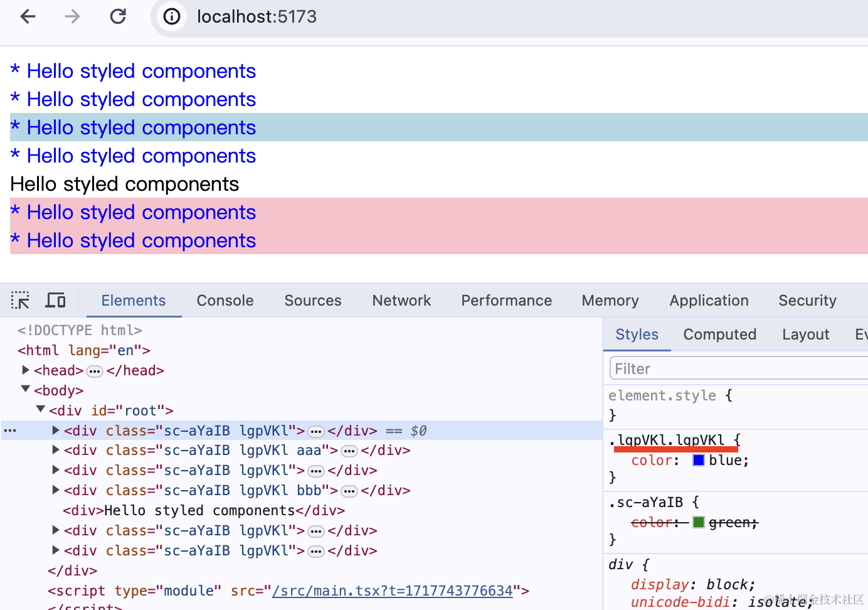Image resolution: width=868 pixels, height=610 pixels.
Task: Expand the last sc-aYaIB lgpVKl div node
Action: coord(56,550)
